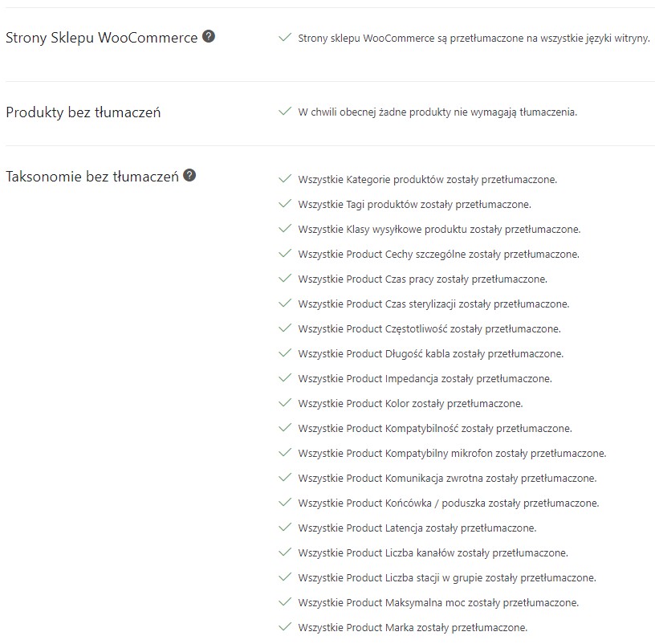This screenshot has width=655, height=644.
Task: Click the Product Impedancja status text
Action: tap(425, 378)
